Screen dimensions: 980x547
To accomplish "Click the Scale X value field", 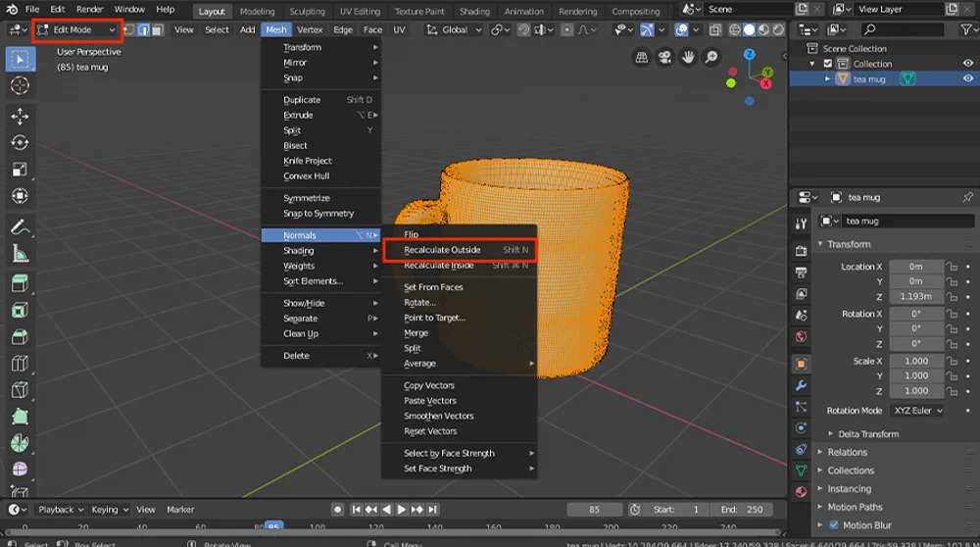I will pos(916,361).
